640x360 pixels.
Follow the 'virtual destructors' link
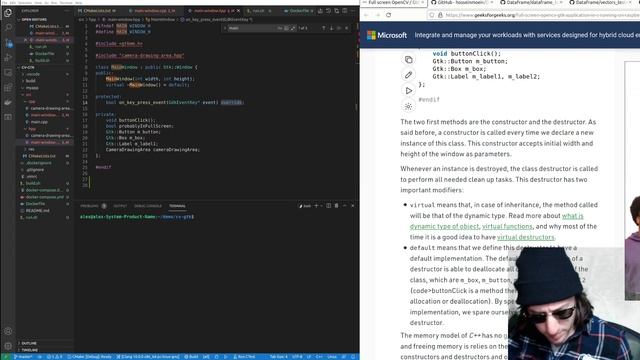(x=526, y=237)
